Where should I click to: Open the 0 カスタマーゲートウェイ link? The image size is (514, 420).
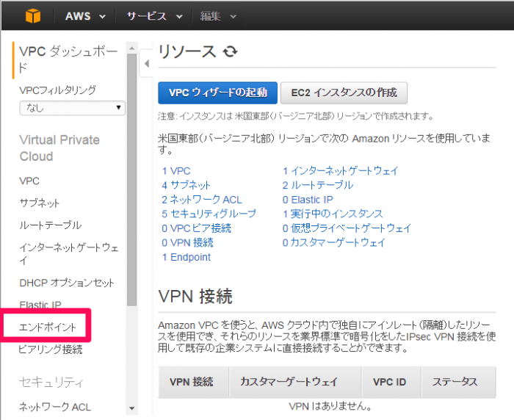pos(334,242)
